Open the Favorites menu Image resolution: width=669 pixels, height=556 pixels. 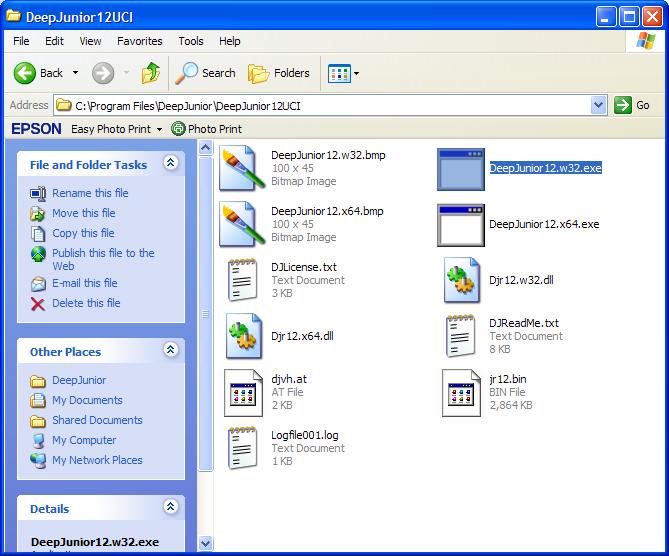click(x=139, y=41)
